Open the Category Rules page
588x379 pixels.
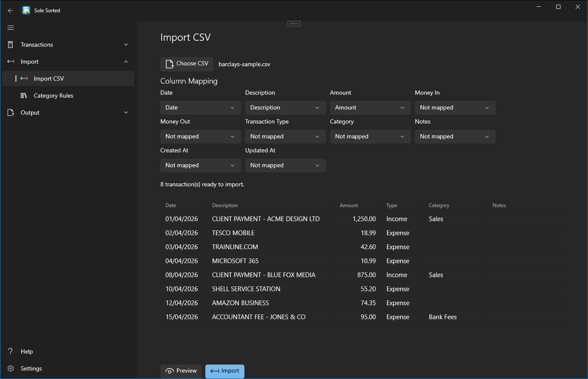coord(68,95)
